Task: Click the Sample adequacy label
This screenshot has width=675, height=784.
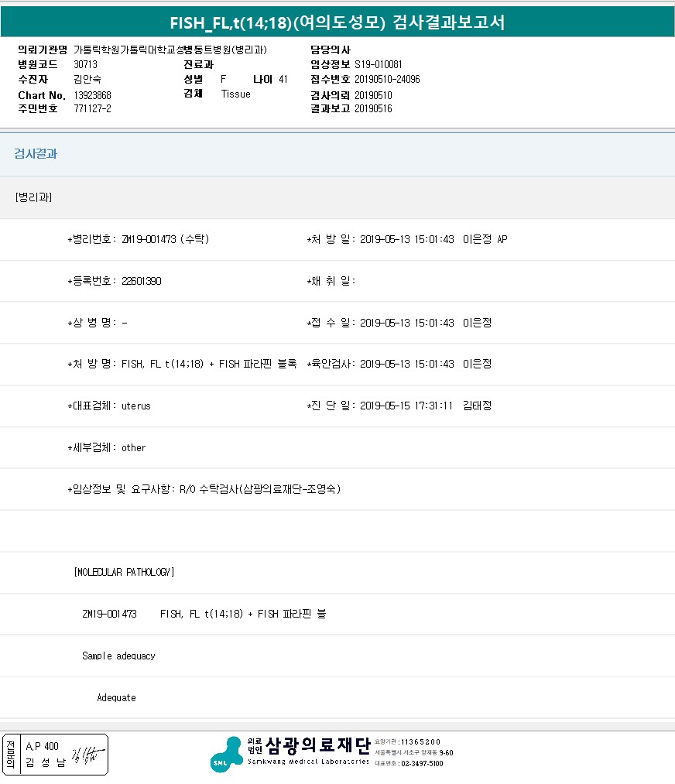Action: [x=118, y=656]
